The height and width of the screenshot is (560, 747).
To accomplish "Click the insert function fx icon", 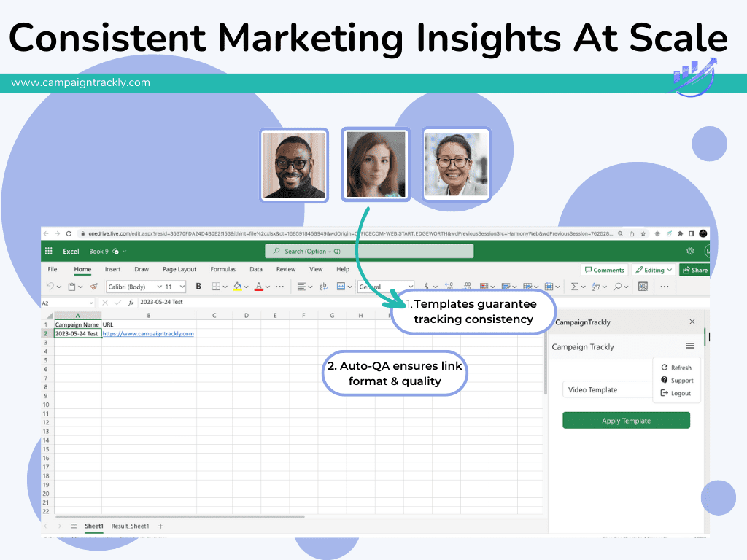I will pyautogui.click(x=131, y=303).
